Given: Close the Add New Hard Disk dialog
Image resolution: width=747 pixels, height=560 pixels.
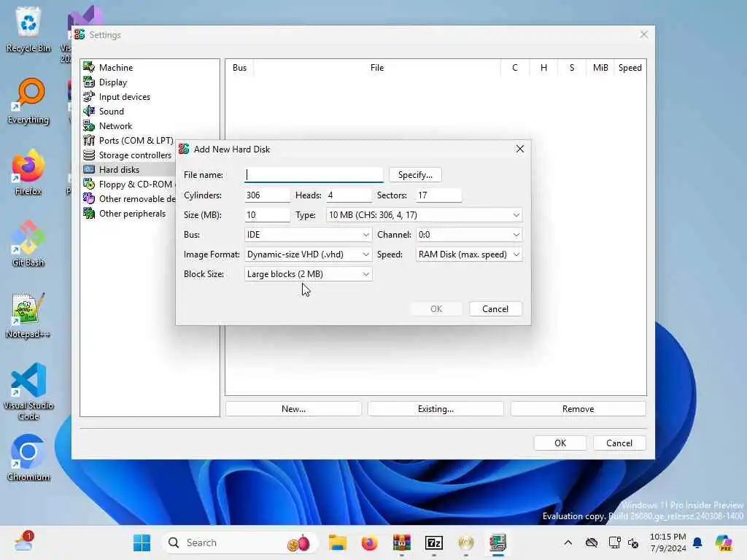Looking at the screenshot, I should pos(520,149).
